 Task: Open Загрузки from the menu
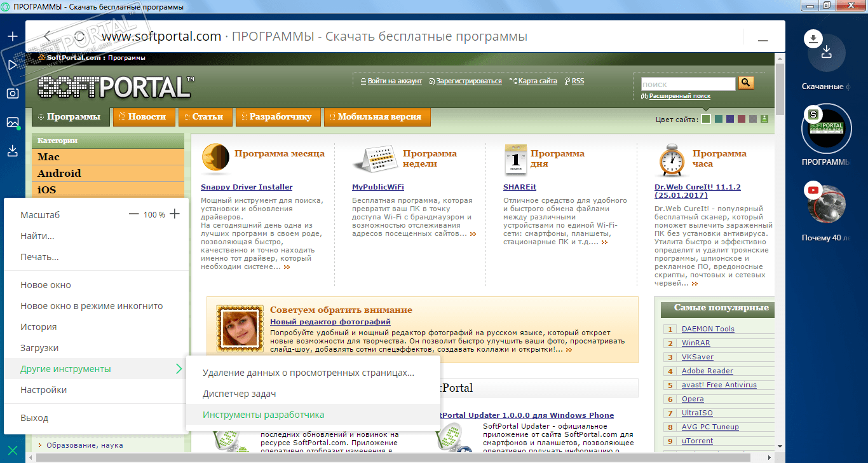click(x=97, y=348)
